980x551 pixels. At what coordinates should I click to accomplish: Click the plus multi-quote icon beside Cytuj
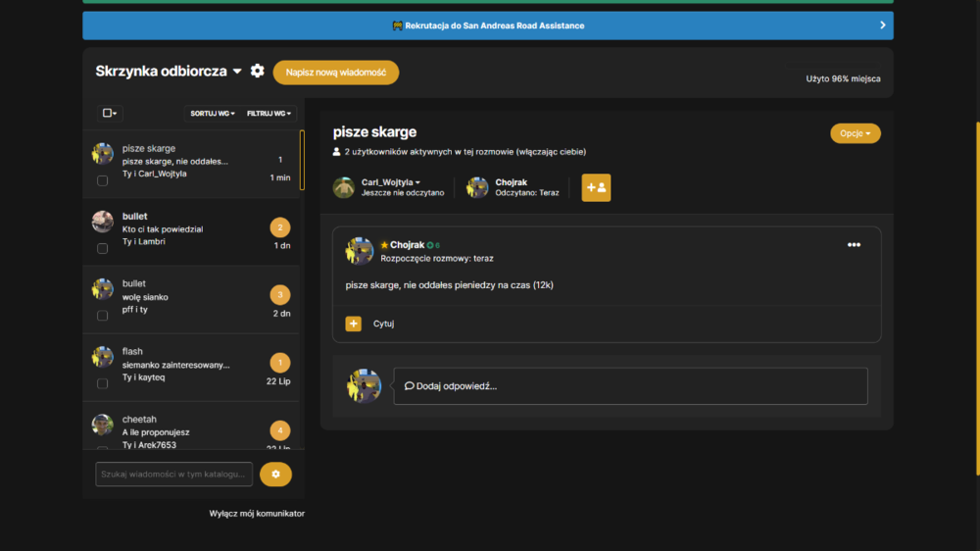point(353,324)
